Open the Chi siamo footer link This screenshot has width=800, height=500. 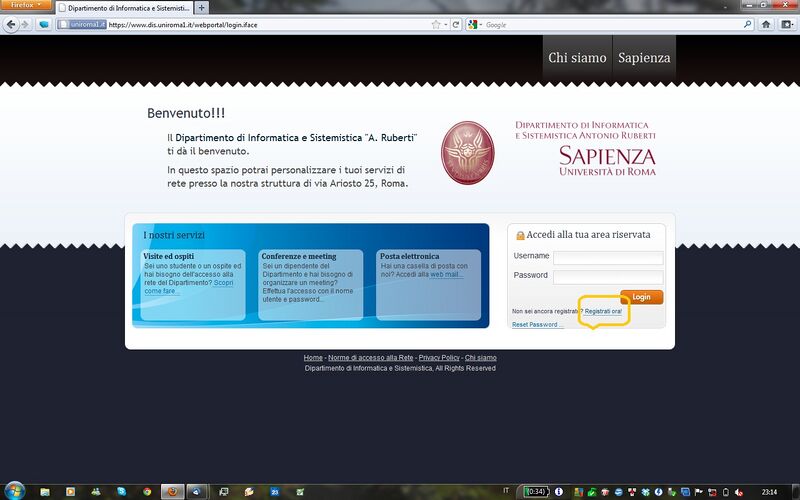(x=481, y=358)
